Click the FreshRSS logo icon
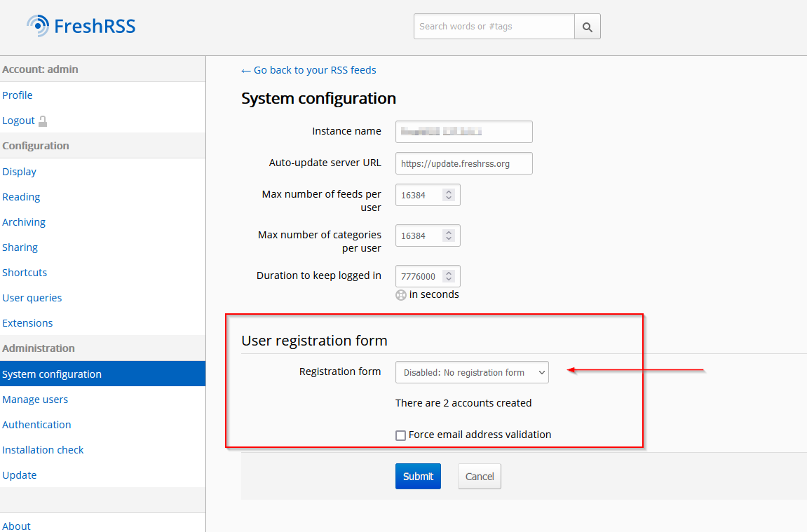The height and width of the screenshot is (532, 807). tap(38, 26)
